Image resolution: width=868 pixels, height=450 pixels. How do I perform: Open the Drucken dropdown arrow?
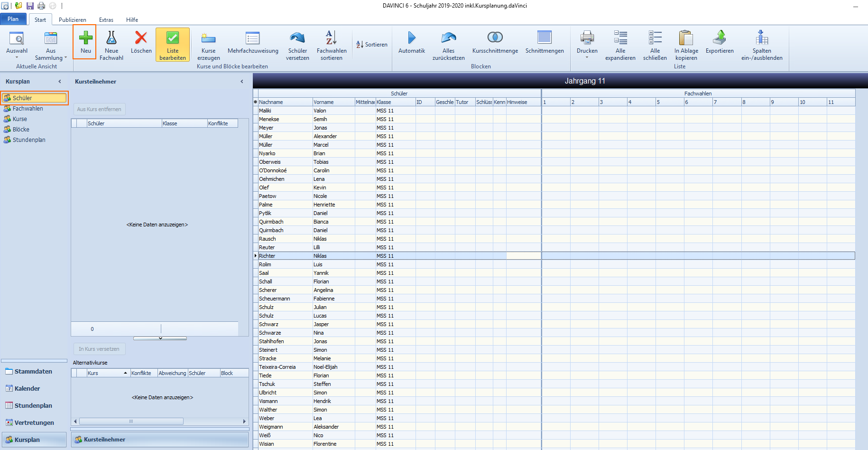[587, 57]
